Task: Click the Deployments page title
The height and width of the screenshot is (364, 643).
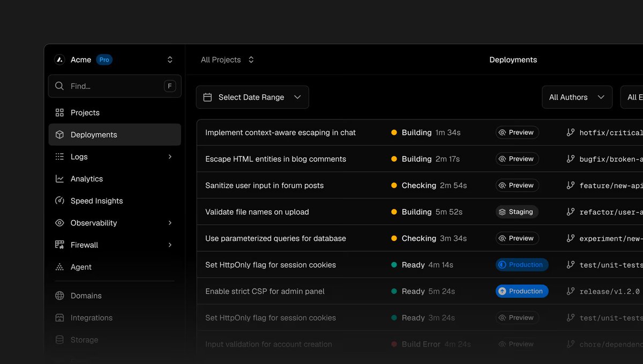Action: pyautogui.click(x=513, y=60)
